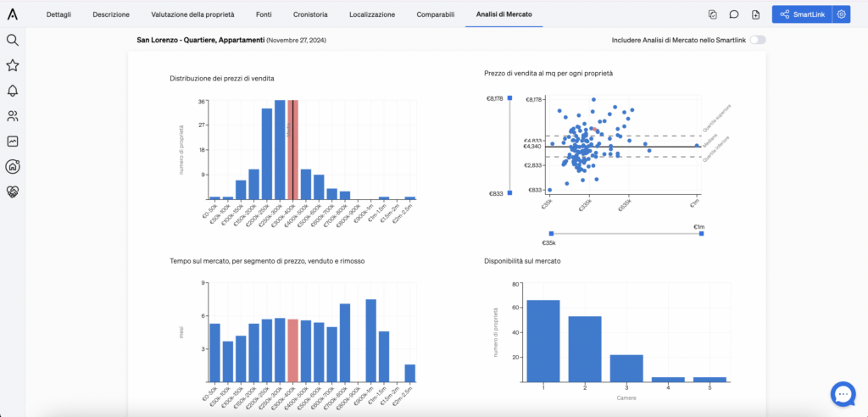Switch to the Fonti tab
868x417 pixels.
264,14
